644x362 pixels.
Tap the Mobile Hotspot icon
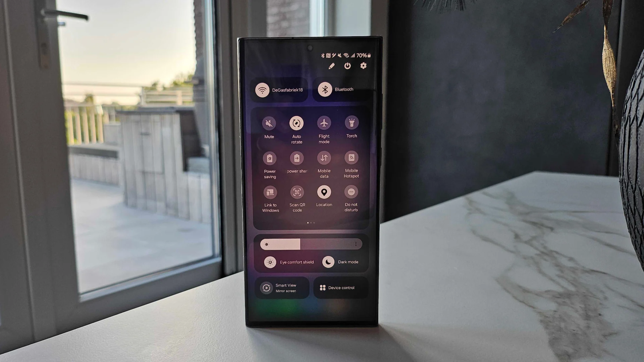tap(351, 158)
